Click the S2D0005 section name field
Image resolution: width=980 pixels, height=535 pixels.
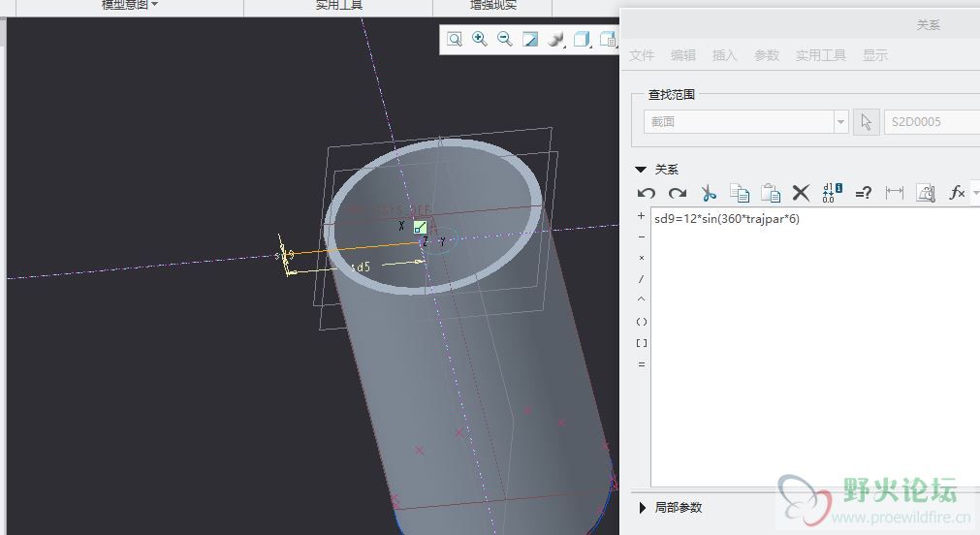[x=932, y=122]
